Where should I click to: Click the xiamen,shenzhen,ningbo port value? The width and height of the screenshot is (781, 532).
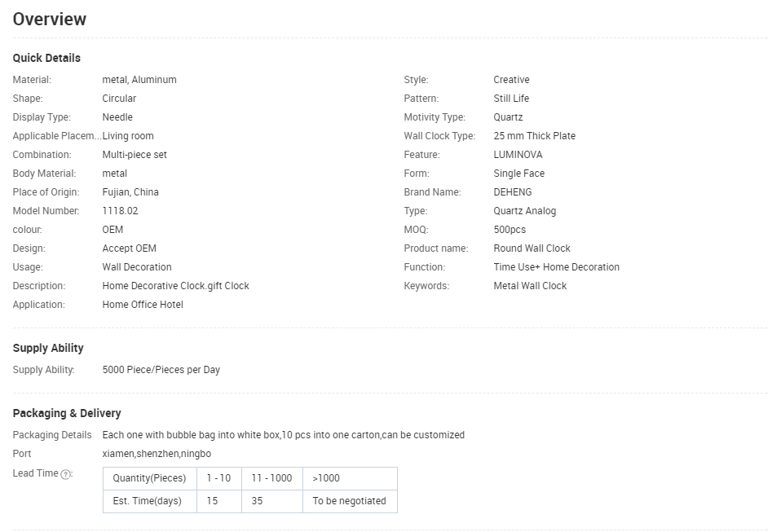click(157, 454)
